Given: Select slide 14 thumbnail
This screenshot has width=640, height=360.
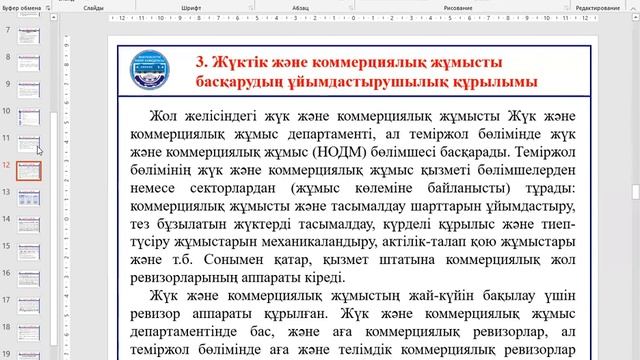Looking at the screenshot, I should (29, 225).
